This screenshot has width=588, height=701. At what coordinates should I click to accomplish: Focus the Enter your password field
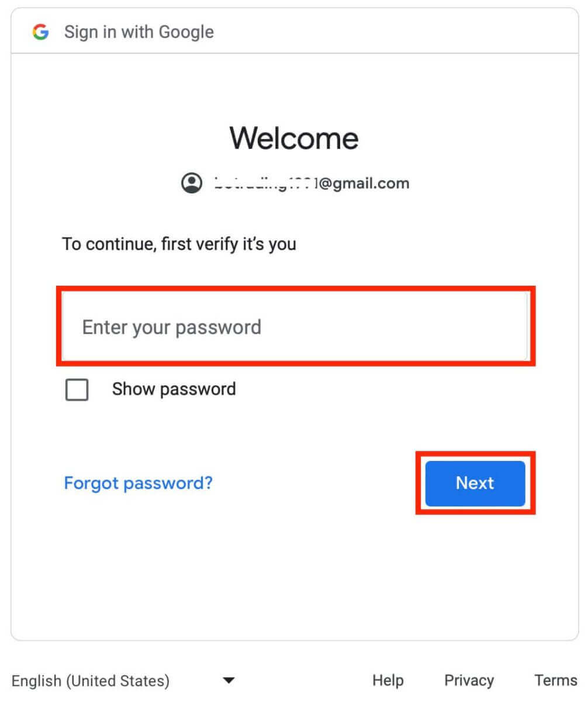click(296, 327)
